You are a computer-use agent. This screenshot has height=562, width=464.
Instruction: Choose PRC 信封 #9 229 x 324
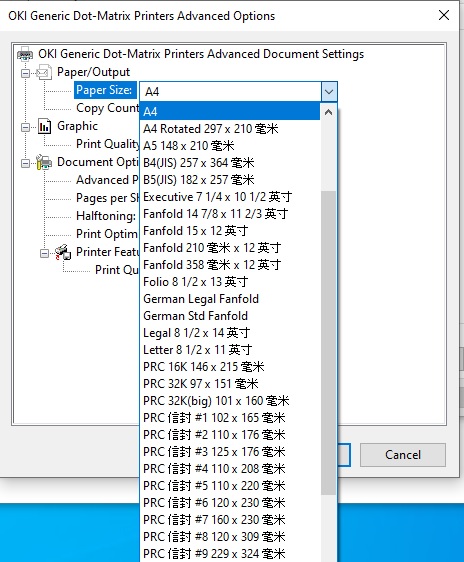230,554
